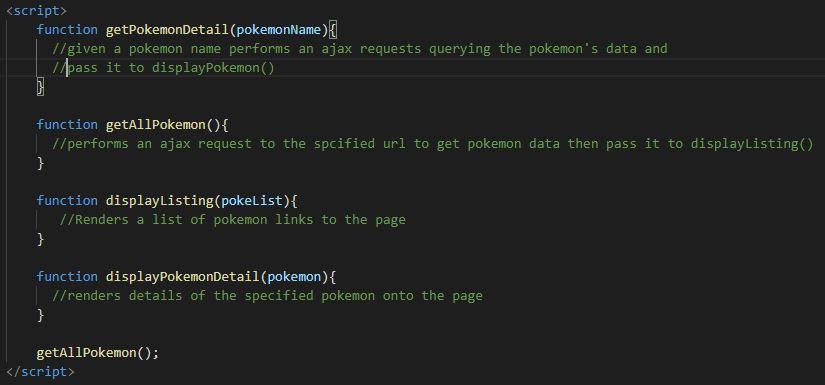Click the closing brace of displayListing function

point(40,239)
